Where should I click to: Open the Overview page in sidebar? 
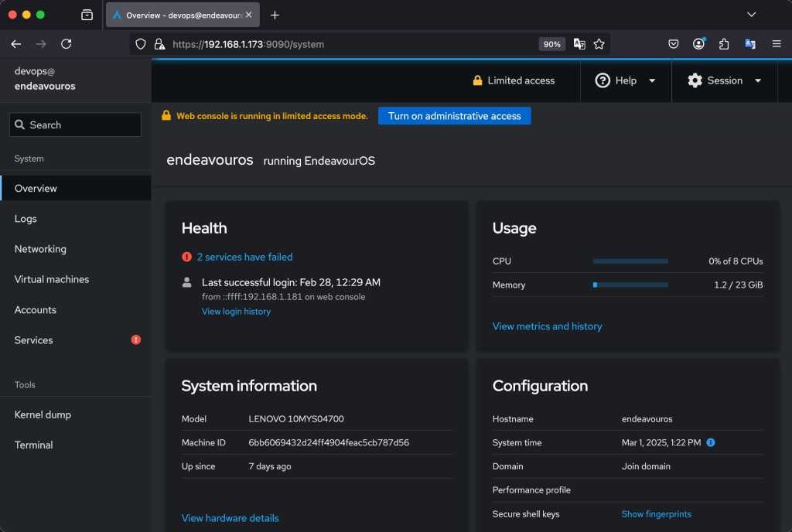pyautogui.click(x=76, y=188)
